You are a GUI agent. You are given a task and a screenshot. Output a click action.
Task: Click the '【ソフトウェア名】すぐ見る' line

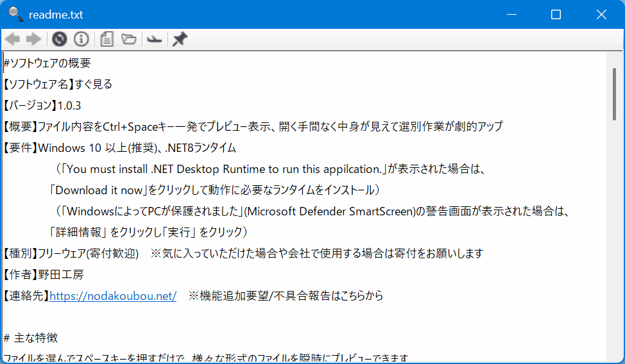tap(58, 84)
